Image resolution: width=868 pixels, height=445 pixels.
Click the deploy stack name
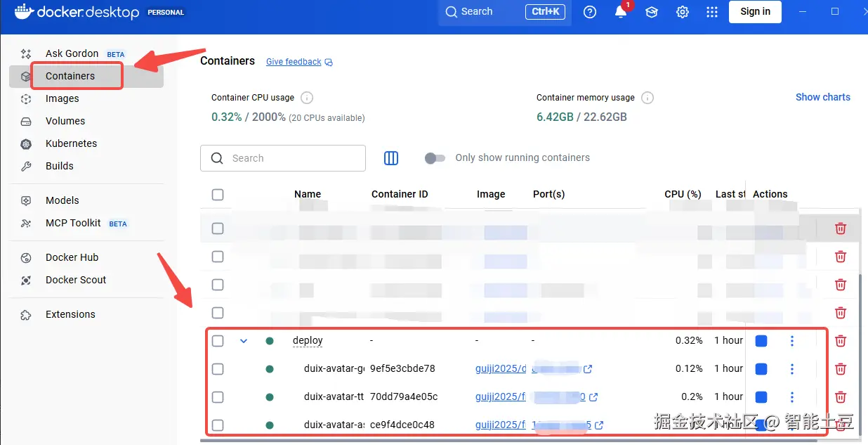coord(308,340)
